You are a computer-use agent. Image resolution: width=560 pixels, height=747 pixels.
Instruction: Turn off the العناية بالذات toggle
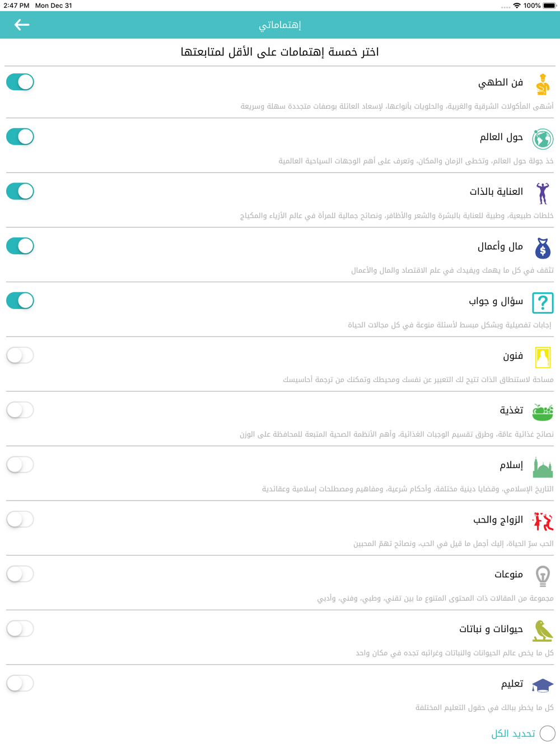pyautogui.click(x=20, y=192)
